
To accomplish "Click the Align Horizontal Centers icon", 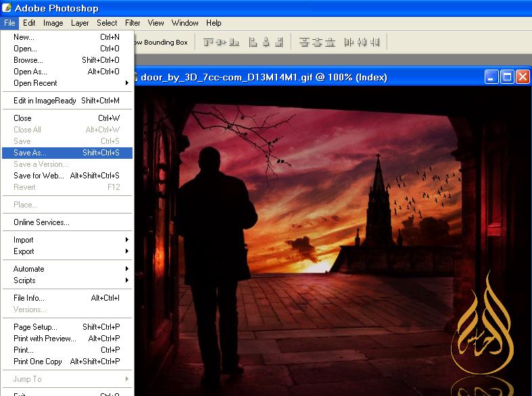I will [266, 43].
